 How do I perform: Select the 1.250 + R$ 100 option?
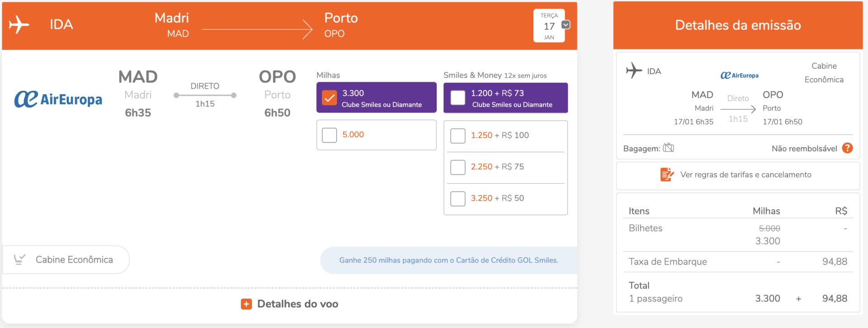[458, 136]
